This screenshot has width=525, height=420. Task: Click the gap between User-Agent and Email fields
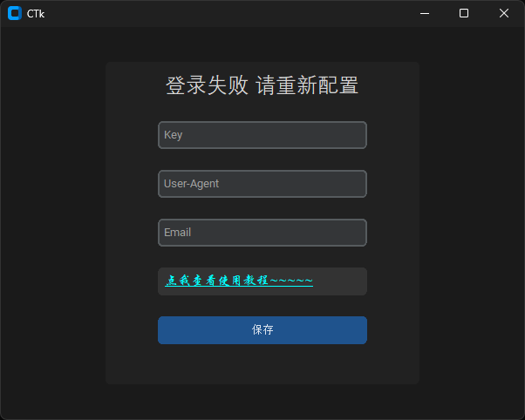coord(262,208)
